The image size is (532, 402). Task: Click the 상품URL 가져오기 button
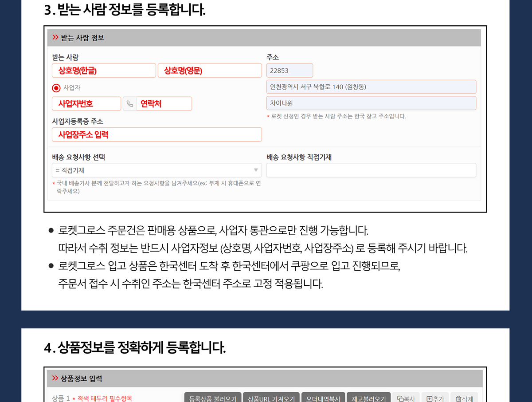coord(271,398)
